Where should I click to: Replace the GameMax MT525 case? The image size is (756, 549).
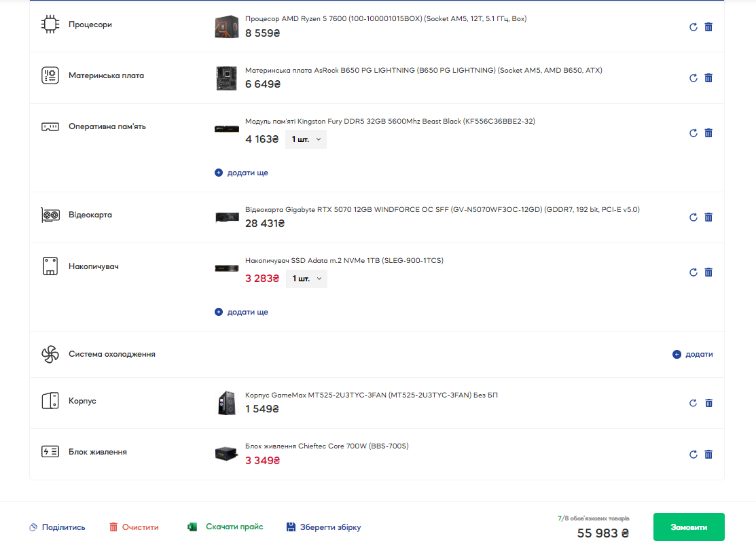point(693,404)
